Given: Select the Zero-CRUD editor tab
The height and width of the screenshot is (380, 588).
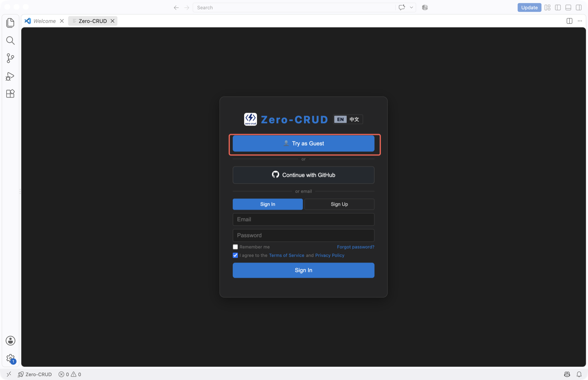Looking at the screenshot, I should [x=93, y=21].
